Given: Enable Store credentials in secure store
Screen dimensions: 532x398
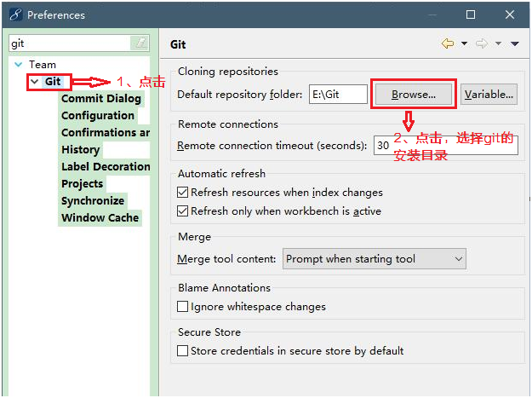Looking at the screenshot, I should (x=182, y=350).
